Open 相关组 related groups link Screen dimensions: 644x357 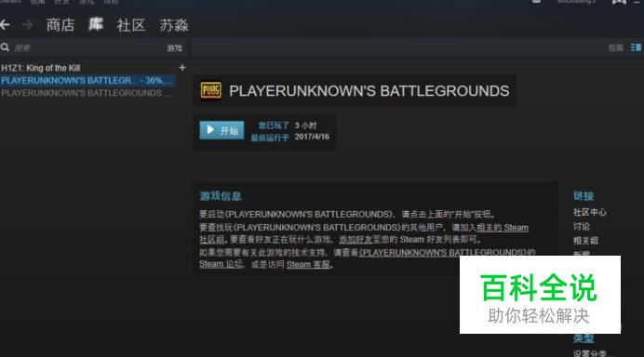point(585,241)
